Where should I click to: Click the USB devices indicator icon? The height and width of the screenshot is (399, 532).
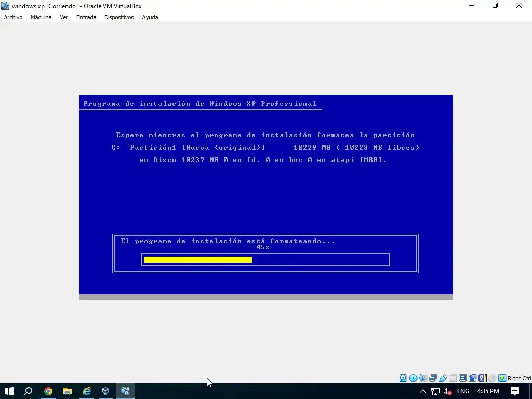[443, 378]
